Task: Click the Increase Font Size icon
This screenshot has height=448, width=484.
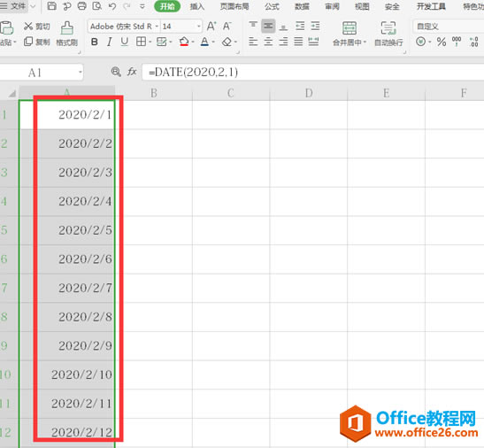Action: pyautogui.click(x=211, y=27)
